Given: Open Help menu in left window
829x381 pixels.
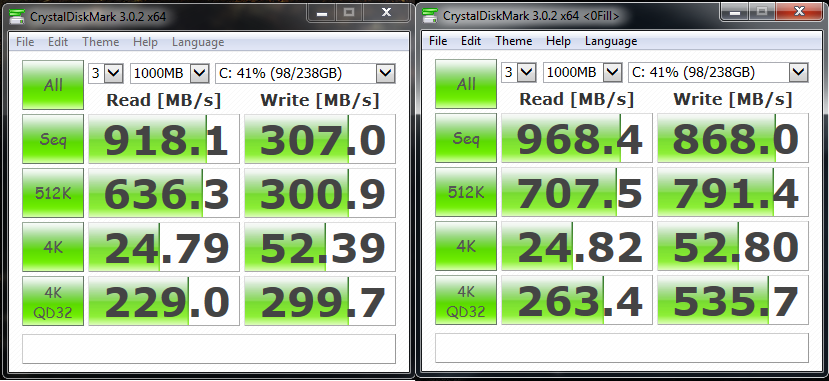Looking at the screenshot, I should (x=145, y=42).
